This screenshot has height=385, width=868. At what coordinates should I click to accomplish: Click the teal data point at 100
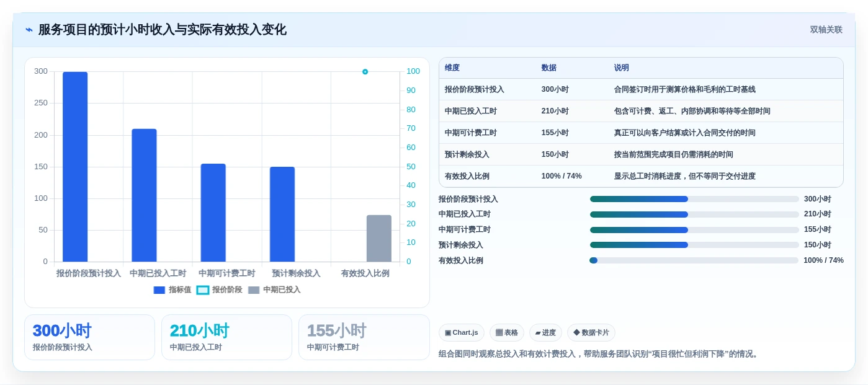pos(365,72)
